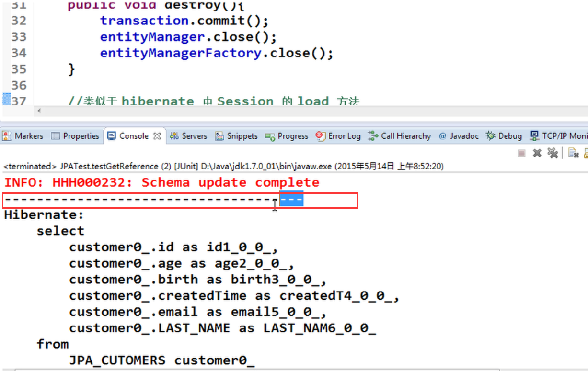Image resolution: width=588 pixels, height=371 pixels.
Task: Open the Markers view tab
Action: pyautogui.click(x=23, y=136)
